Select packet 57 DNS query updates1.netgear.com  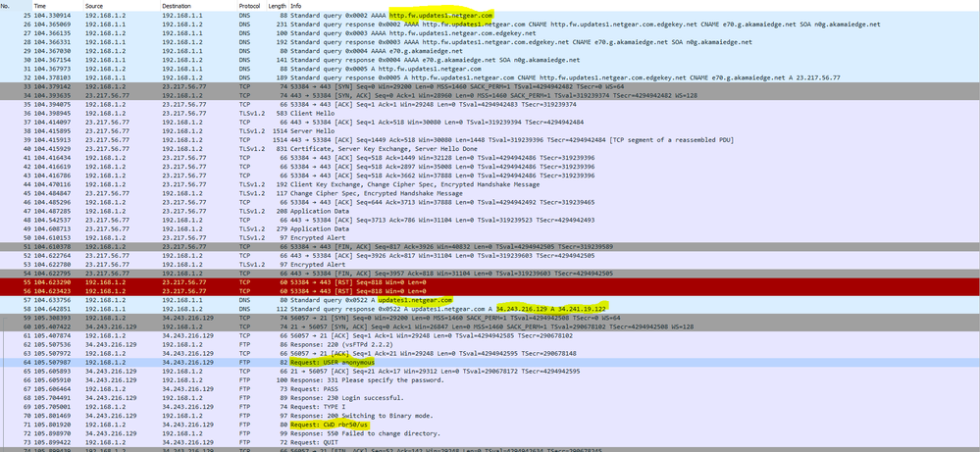click(490, 300)
